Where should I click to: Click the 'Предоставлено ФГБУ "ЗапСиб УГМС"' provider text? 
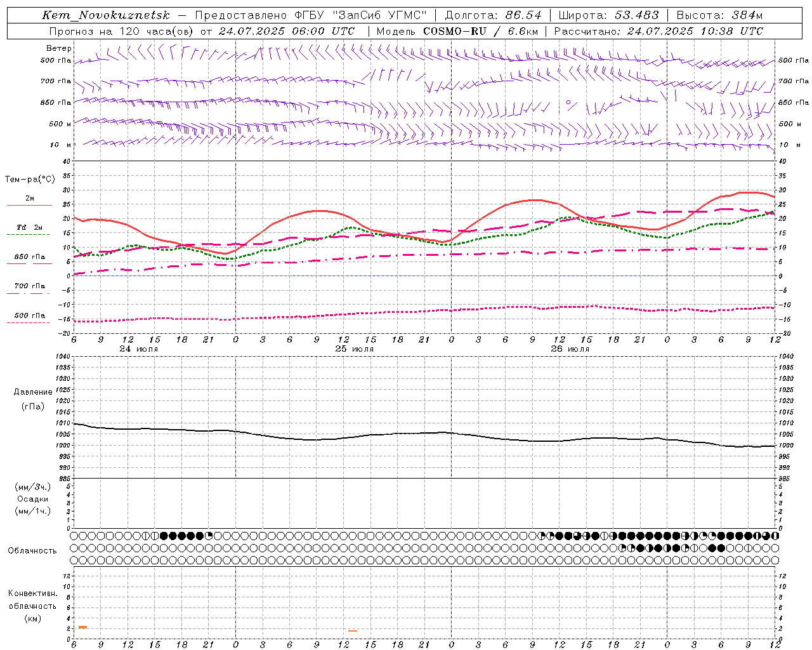(311, 15)
